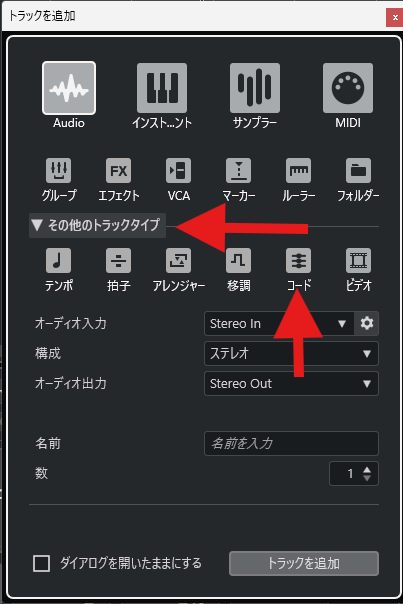Select the Folder track icon
The height and width of the screenshot is (604, 403).
358,170
